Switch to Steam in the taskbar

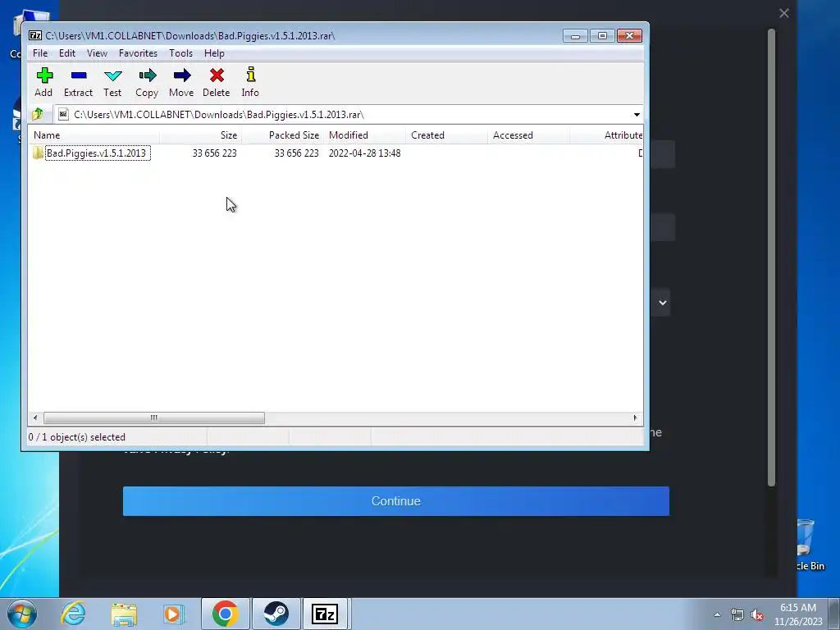click(276, 614)
